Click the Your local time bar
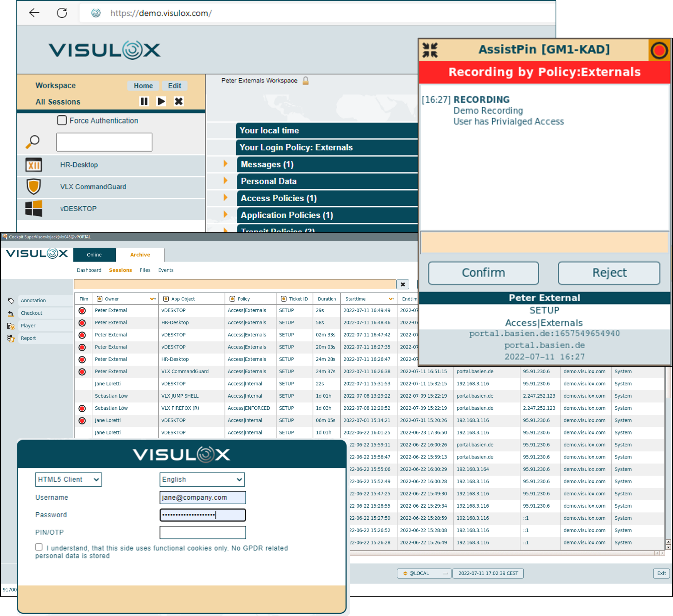Viewport: 673px width, 616px height. pyautogui.click(x=327, y=130)
